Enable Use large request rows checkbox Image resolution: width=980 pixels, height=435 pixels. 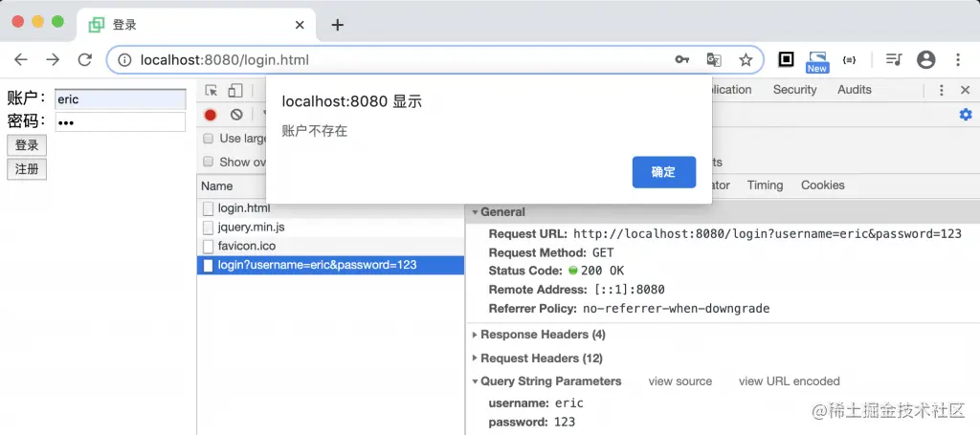coord(208,139)
